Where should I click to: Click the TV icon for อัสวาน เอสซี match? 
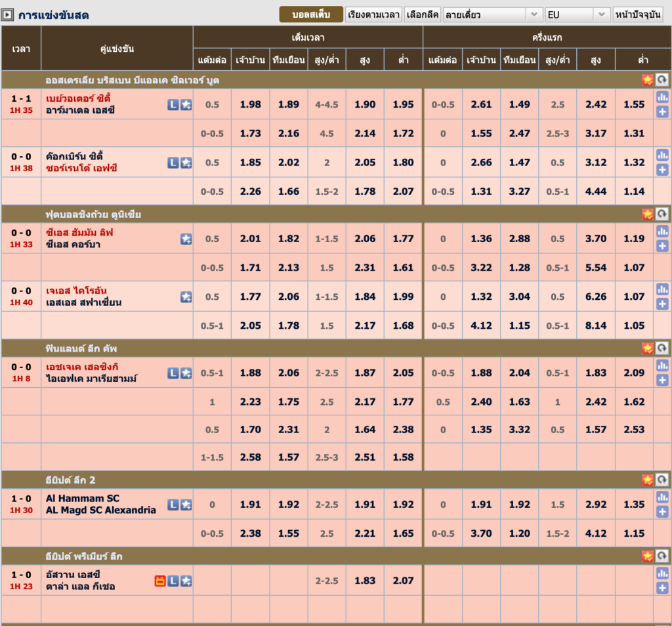click(x=160, y=581)
